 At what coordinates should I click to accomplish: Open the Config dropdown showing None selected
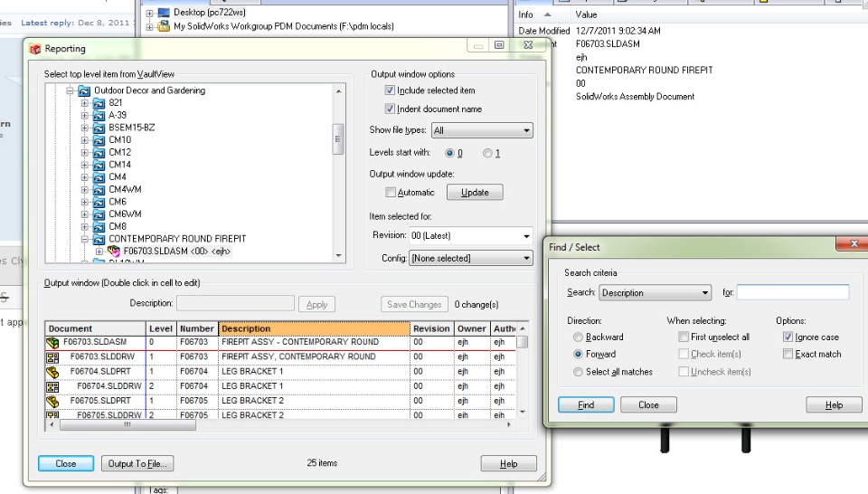pos(470,258)
